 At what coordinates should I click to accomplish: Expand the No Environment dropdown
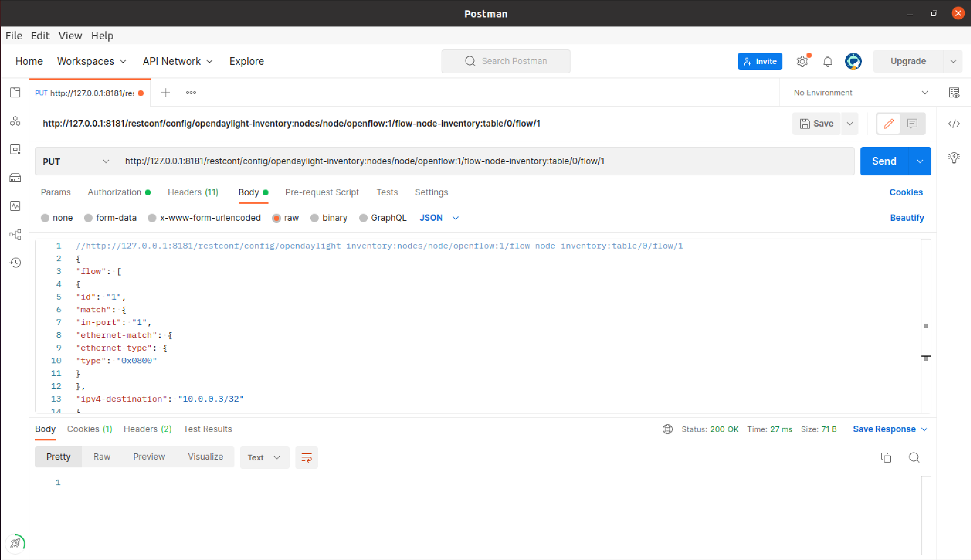tap(860, 93)
